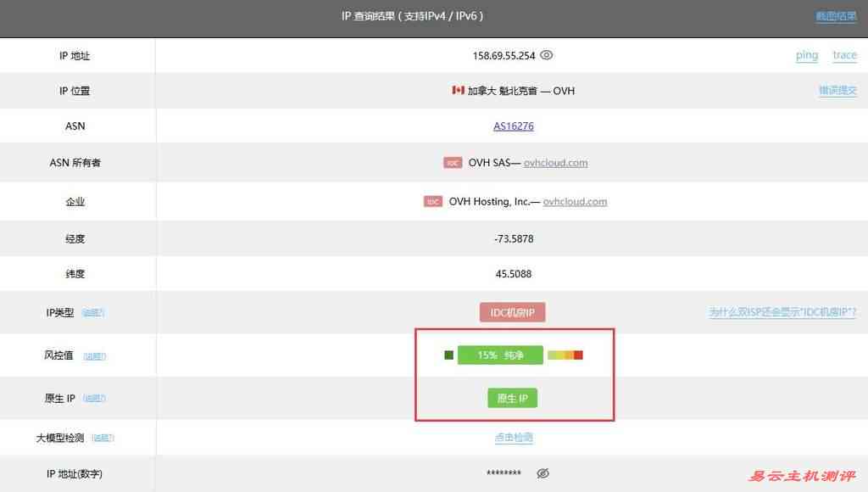Click the yellow-to-red risk gradient scale
The height and width of the screenshot is (492, 868).
[x=565, y=355]
